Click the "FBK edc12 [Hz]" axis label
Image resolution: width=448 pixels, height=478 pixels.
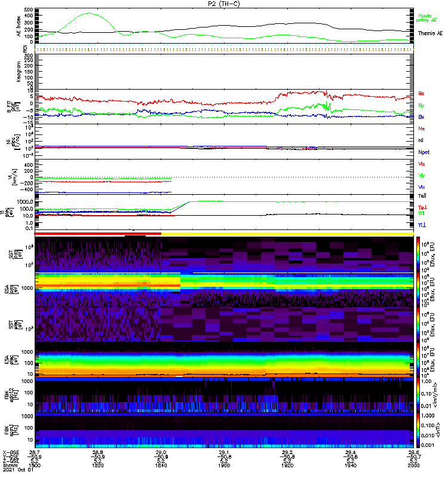[11, 396]
